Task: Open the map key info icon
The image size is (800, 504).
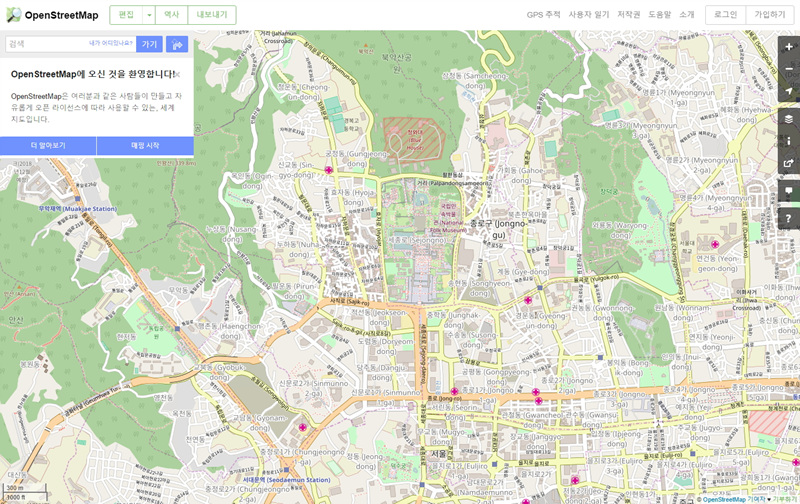Action: click(789, 141)
